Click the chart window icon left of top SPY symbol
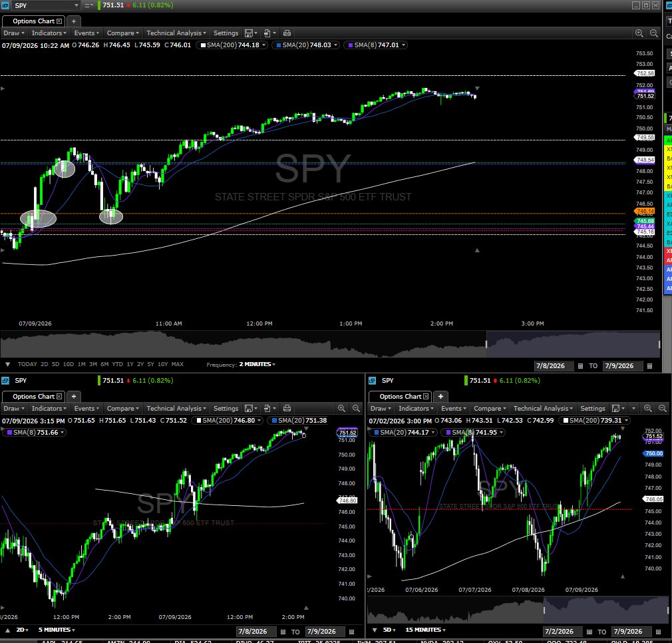This screenshot has height=643, width=672. [5, 5]
